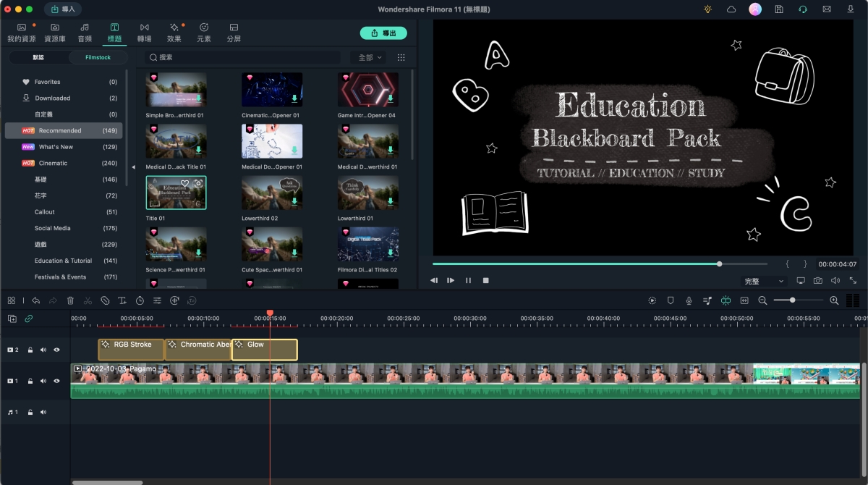Add a marker with the shield icon
Image resolution: width=868 pixels, height=485 pixels.
671,300
